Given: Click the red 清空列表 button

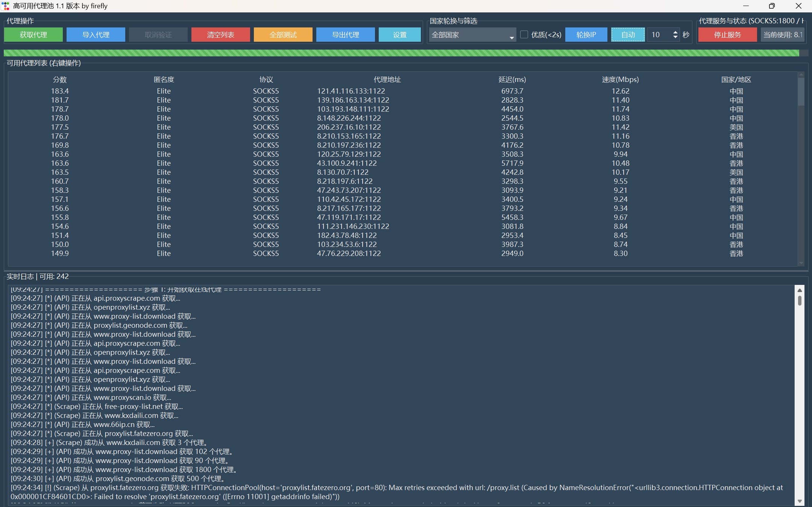Looking at the screenshot, I should tap(220, 35).
